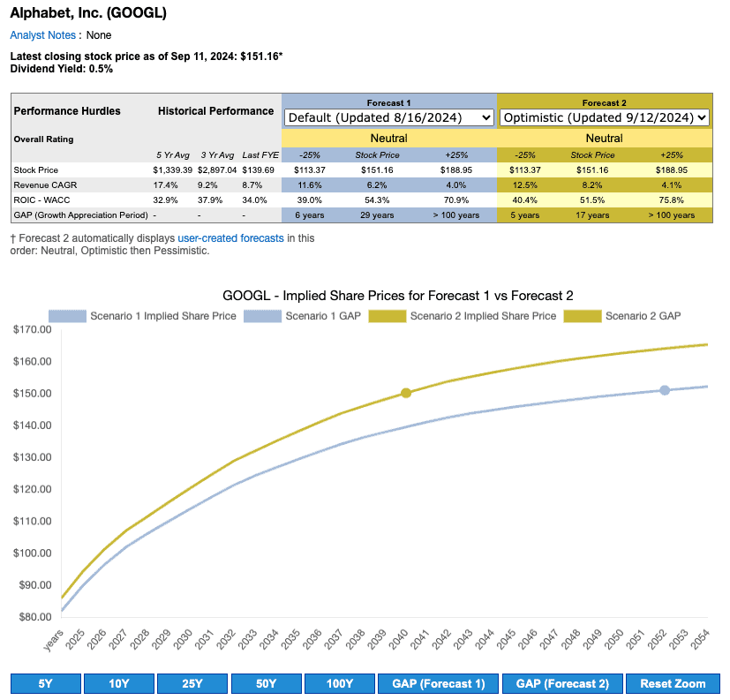Click the 5 years GAP cell
Viewport: 730px width, 700px height.
pos(525,215)
